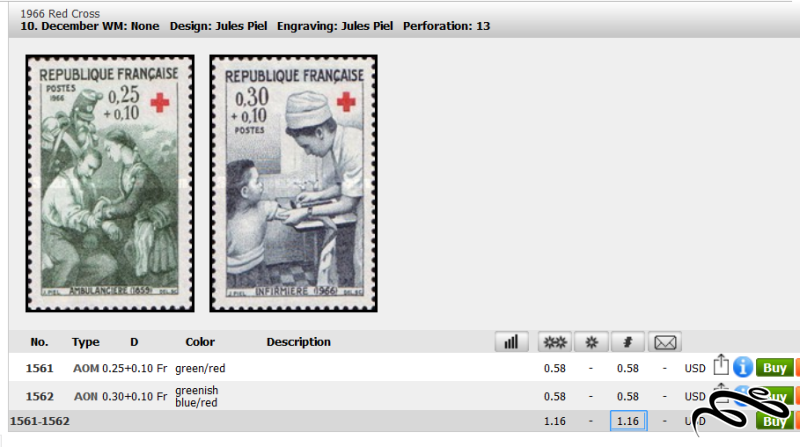Click the type code AON
Screen dimensions: 800x447
coord(86,396)
